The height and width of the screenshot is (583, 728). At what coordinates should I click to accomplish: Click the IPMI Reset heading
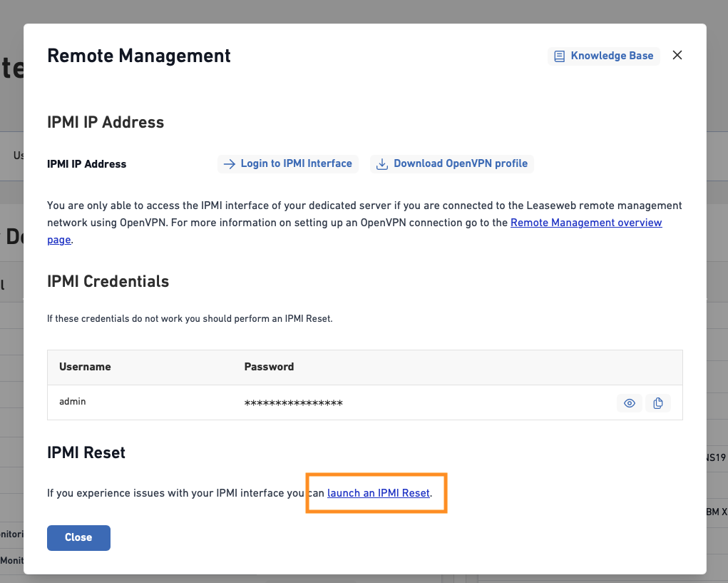(86, 452)
